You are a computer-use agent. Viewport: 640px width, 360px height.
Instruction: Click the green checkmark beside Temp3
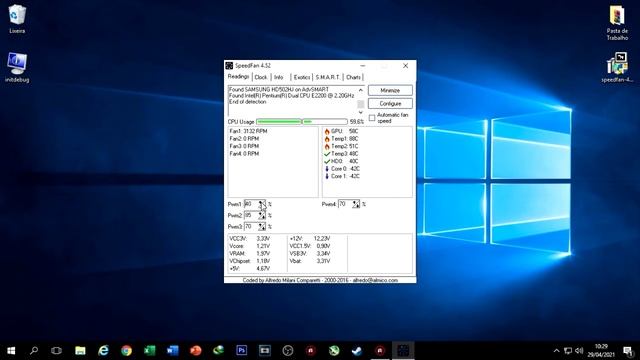coord(327,154)
